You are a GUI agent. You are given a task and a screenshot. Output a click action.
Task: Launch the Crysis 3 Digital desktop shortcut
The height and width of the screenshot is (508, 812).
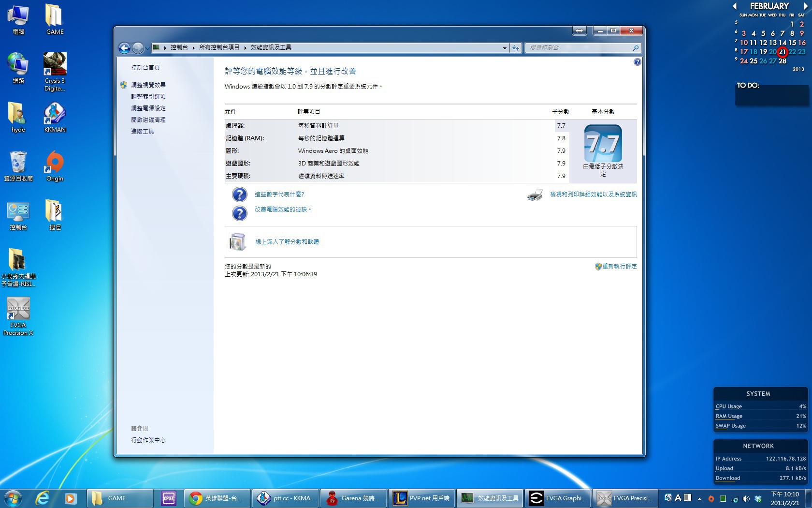(x=55, y=72)
